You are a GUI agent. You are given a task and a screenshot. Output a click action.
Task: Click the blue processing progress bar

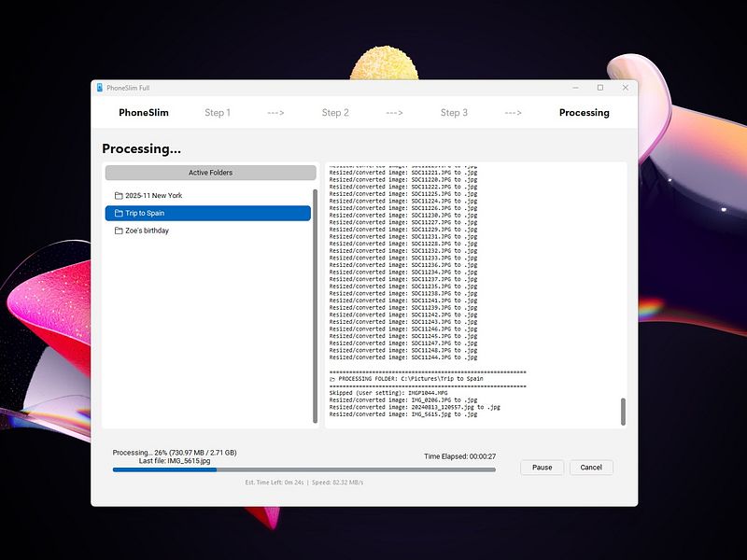coord(304,469)
